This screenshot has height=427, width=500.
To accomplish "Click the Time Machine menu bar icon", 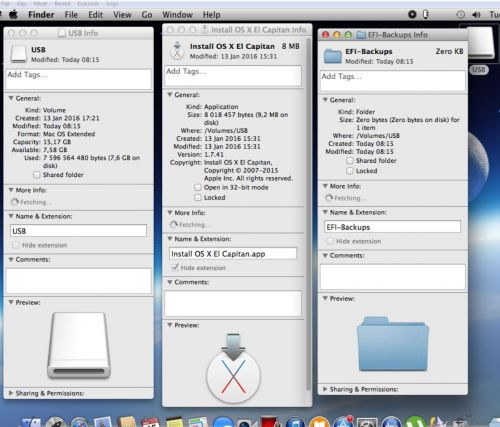I will pos(460,15).
